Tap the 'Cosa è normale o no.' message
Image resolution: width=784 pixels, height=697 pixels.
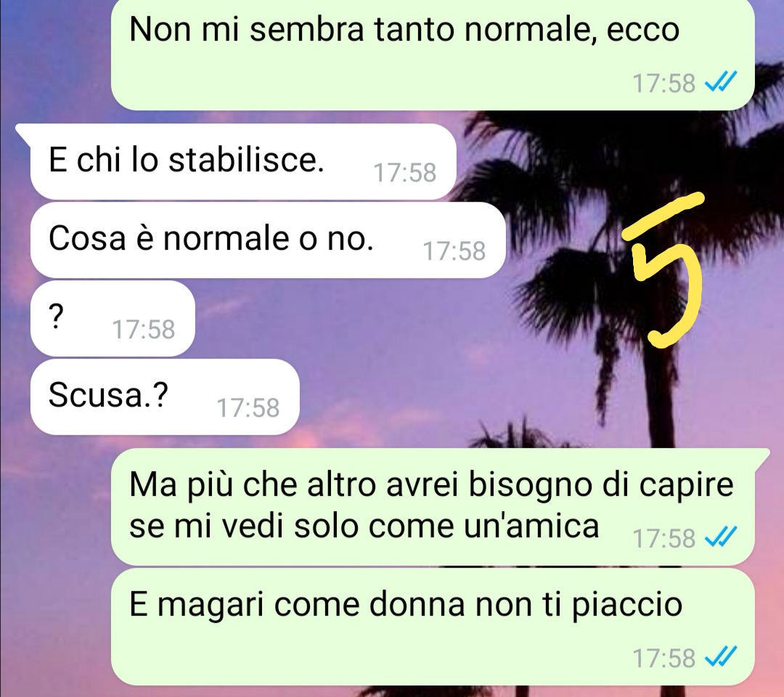pos(267,240)
